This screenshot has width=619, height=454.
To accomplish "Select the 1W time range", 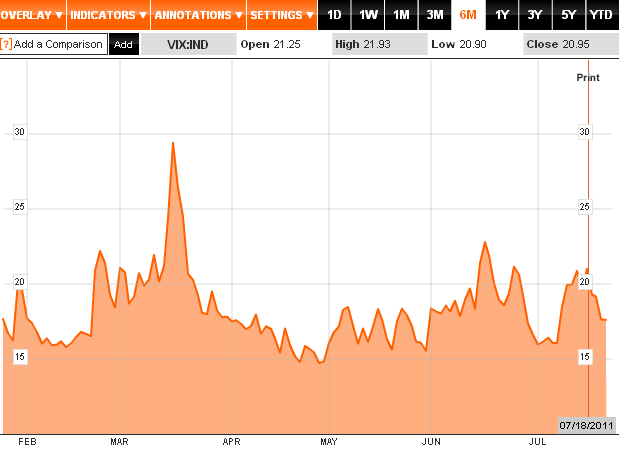I will click(x=368, y=15).
